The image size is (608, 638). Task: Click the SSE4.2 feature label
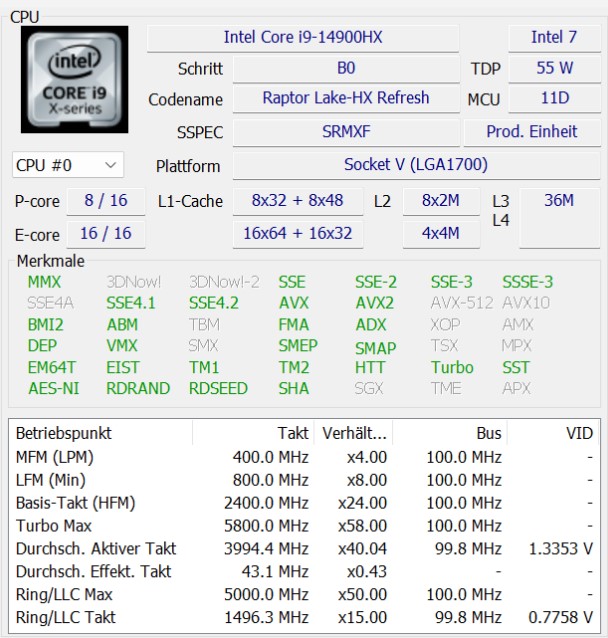point(214,303)
